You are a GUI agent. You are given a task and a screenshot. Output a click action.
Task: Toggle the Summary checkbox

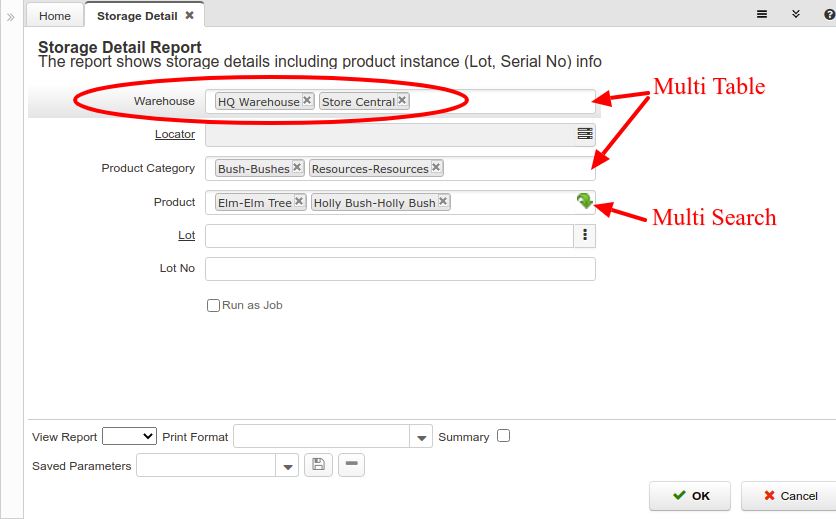point(503,436)
